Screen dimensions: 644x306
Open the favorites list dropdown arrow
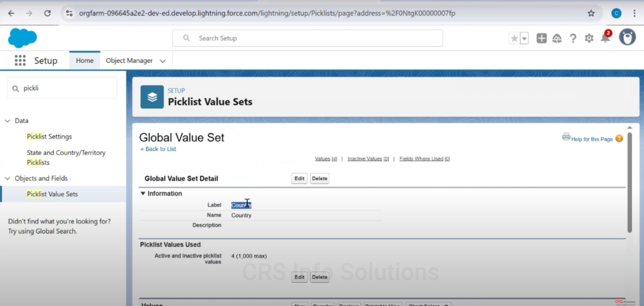tap(524, 38)
